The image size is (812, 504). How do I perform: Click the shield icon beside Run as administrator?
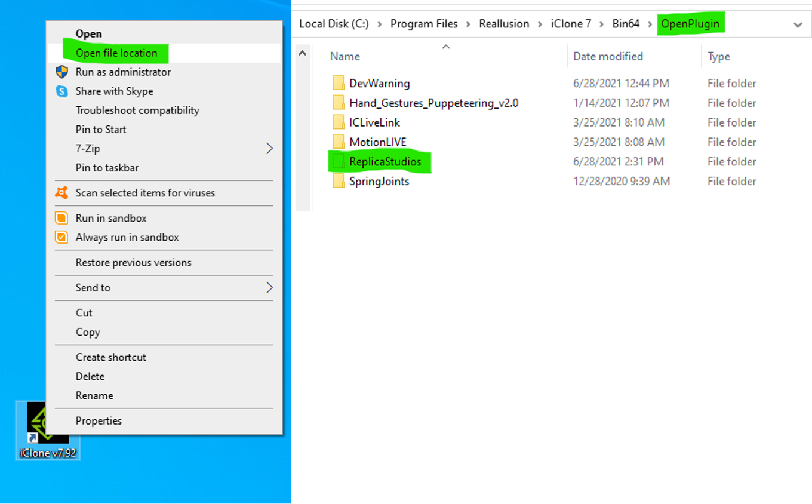[61, 72]
